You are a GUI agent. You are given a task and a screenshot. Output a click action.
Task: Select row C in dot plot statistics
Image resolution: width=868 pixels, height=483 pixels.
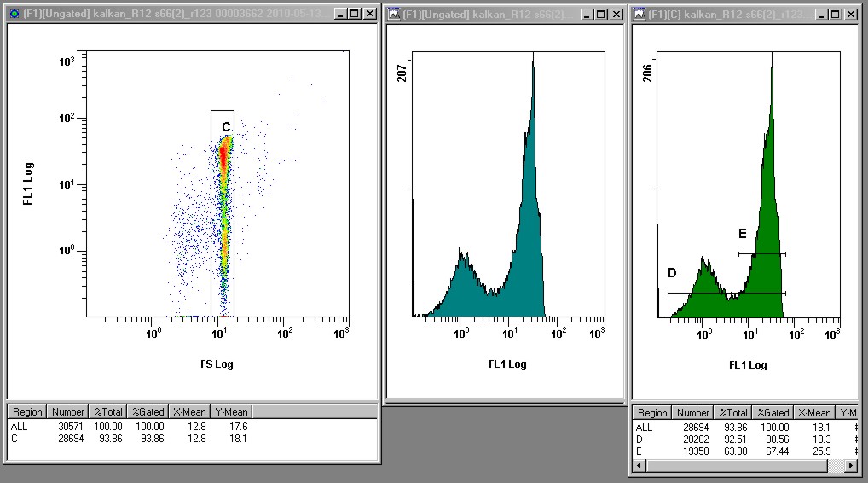pyautogui.click(x=17, y=439)
